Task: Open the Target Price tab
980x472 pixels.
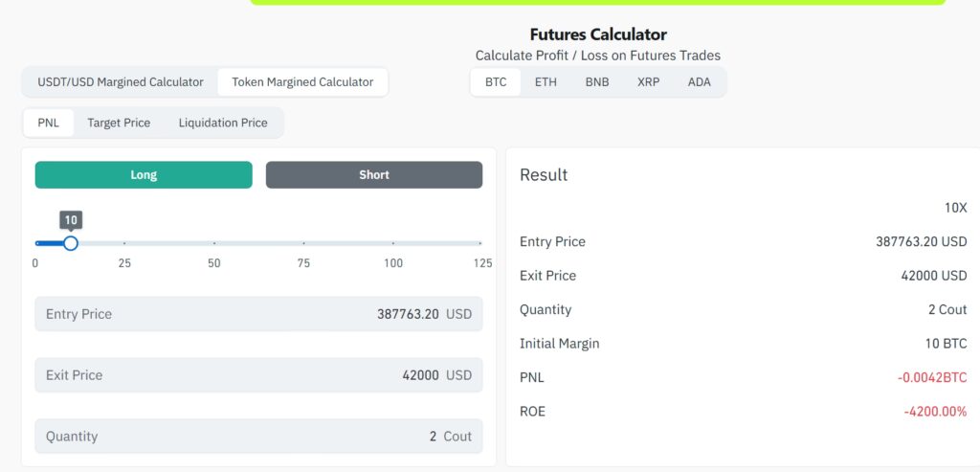Action: pos(119,123)
